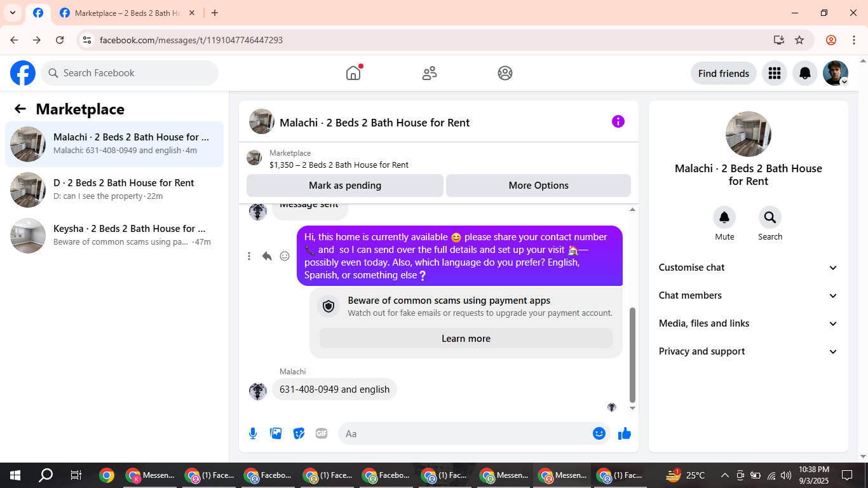Click Malachi's avatar beside the phone number message
Screen dimensions: 868x488
pos(258,391)
